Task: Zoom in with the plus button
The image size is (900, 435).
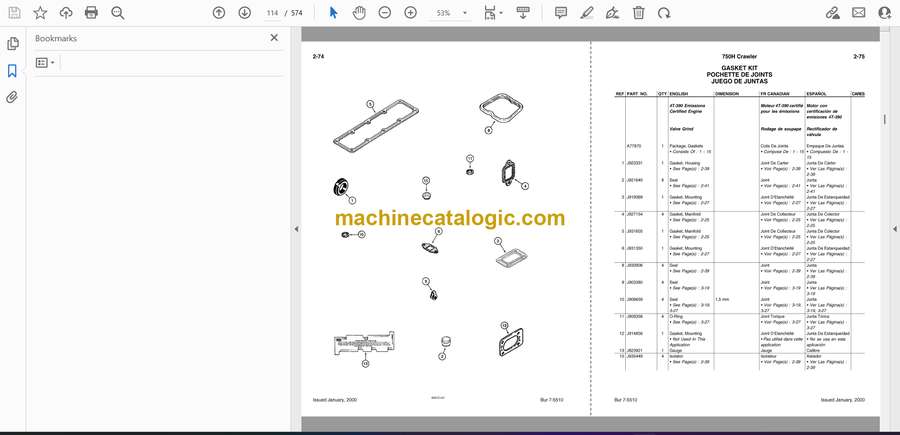Action: click(x=410, y=13)
